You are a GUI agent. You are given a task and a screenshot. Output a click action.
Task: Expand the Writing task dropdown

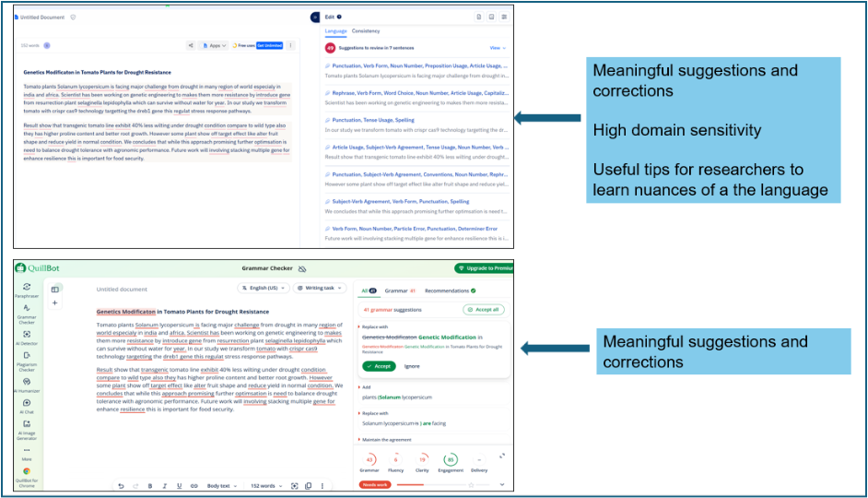tap(319, 289)
